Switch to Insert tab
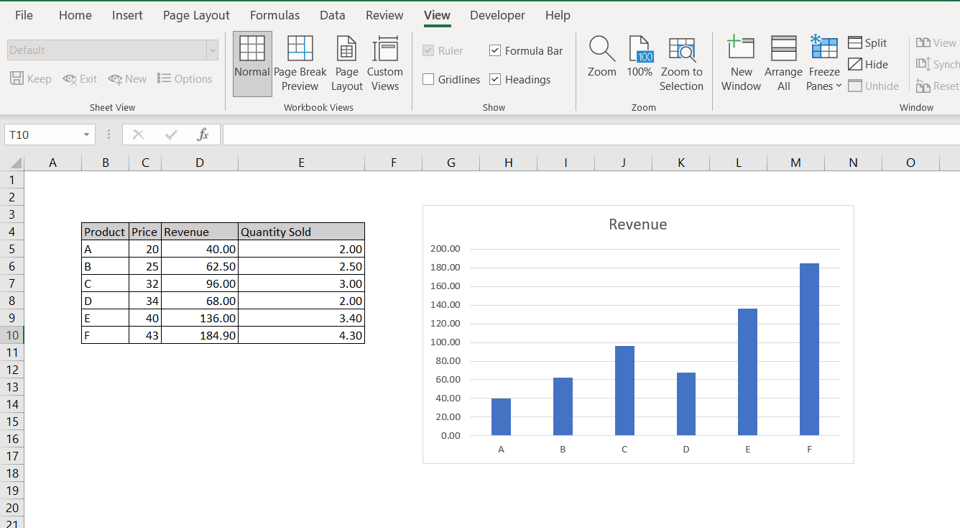 coord(127,15)
